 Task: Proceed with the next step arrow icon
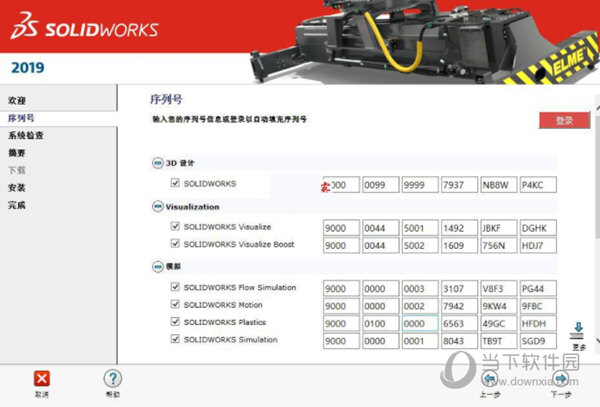point(561,378)
